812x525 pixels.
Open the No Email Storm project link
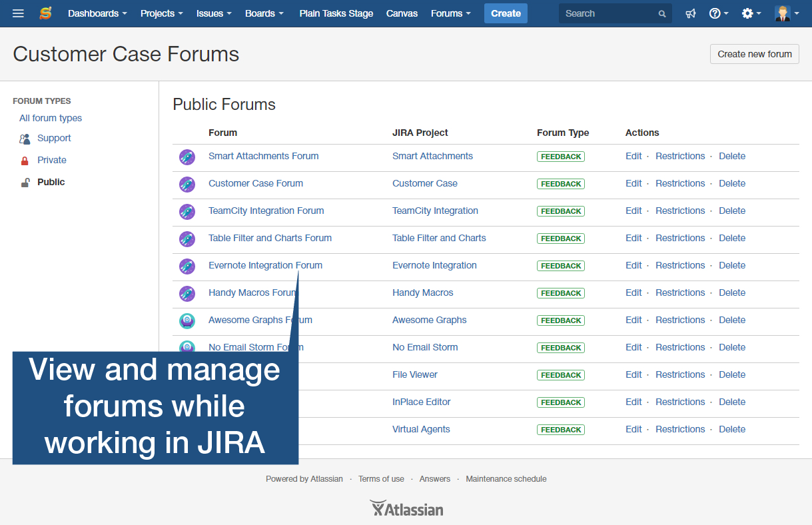tap(425, 347)
